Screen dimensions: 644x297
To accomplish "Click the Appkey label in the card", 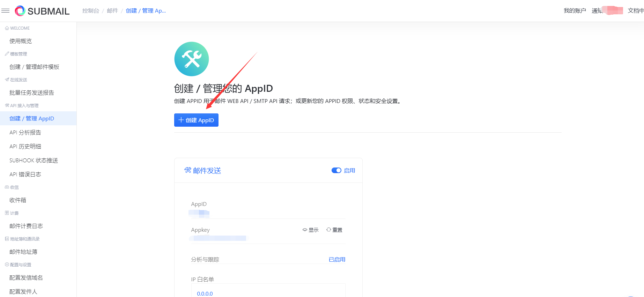I will [x=200, y=230].
